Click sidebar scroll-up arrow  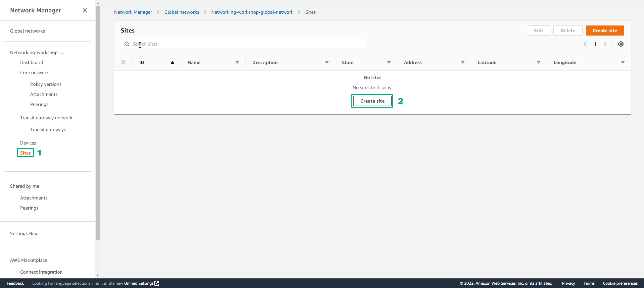click(x=98, y=3)
